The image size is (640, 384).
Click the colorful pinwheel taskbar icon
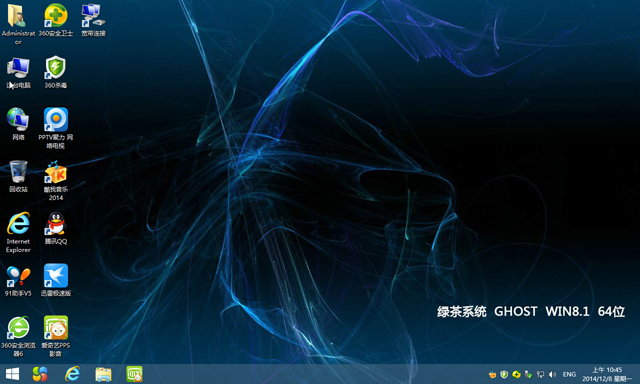pyautogui.click(x=40, y=374)
